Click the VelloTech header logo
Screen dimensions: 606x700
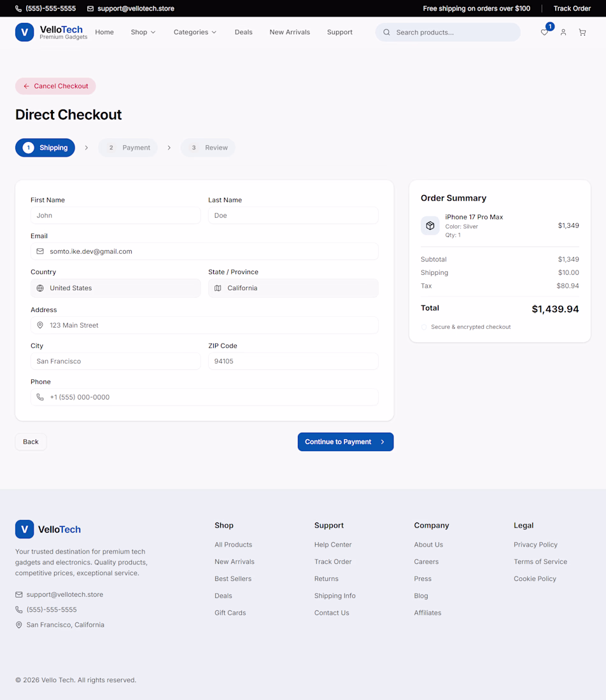coord(52,32)
